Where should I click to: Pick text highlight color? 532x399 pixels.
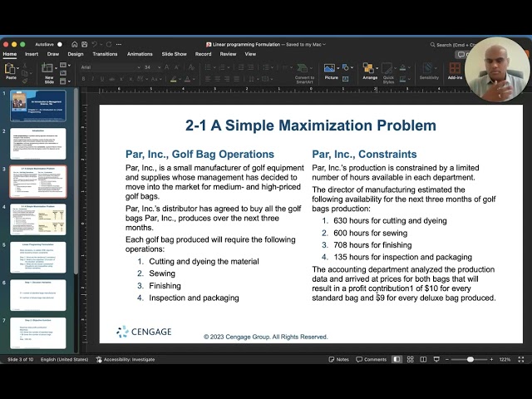[174, 79]
